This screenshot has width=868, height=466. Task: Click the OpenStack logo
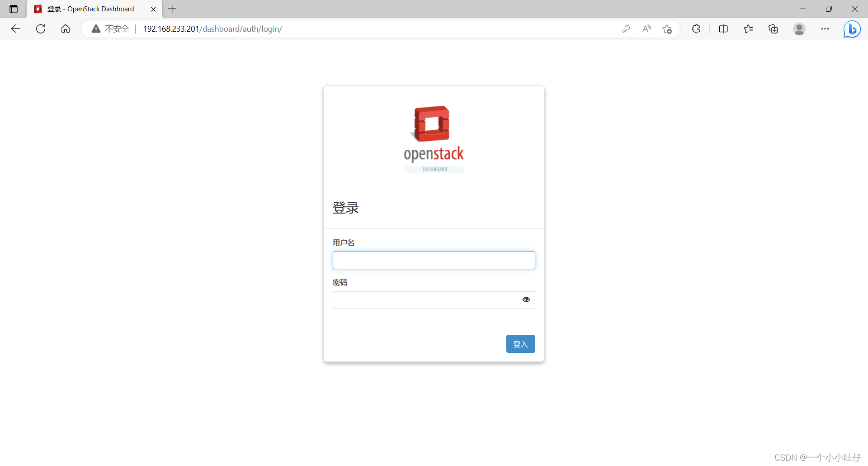434,139
